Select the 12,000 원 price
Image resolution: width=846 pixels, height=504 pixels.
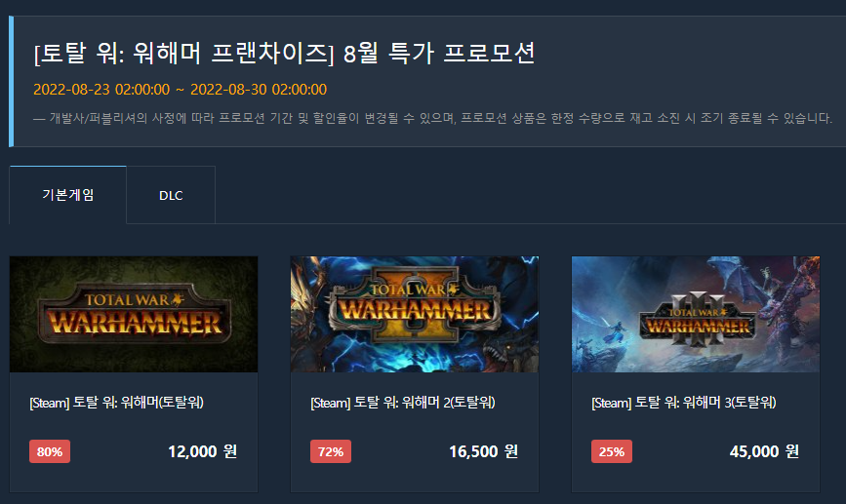click(202, 451)
